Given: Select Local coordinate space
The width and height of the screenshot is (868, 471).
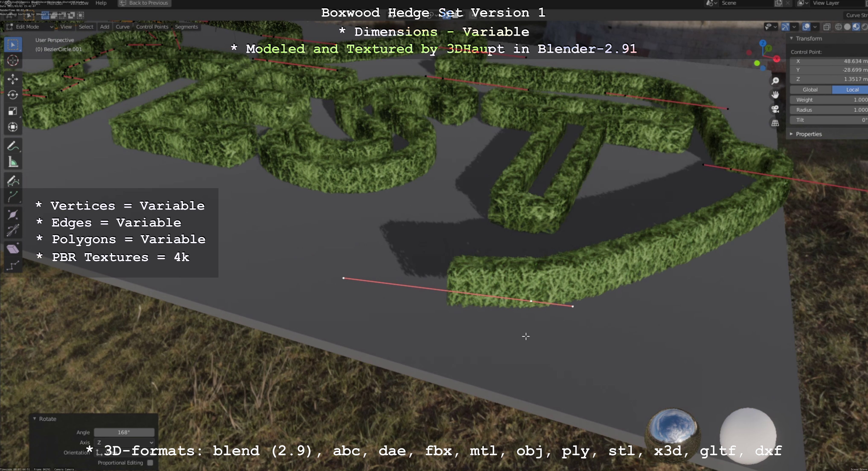Looking at the screenshot, I should (850, 90).
